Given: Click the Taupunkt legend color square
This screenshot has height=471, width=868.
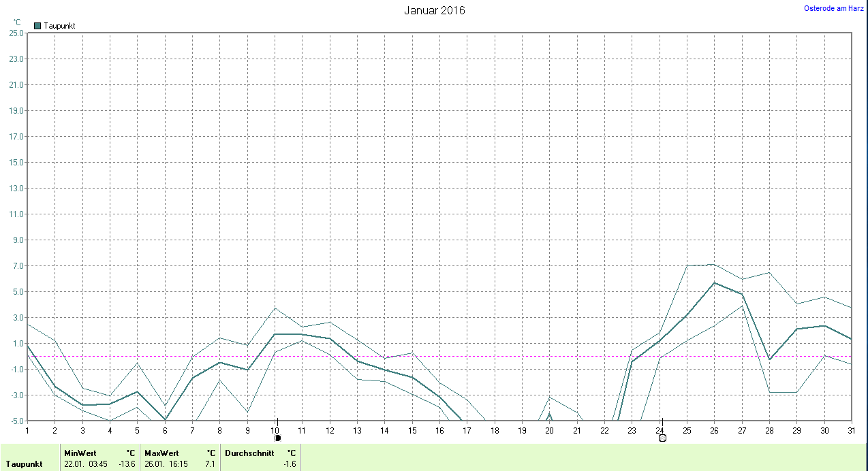Looking at the screenshot, I should tap(37, 26).
